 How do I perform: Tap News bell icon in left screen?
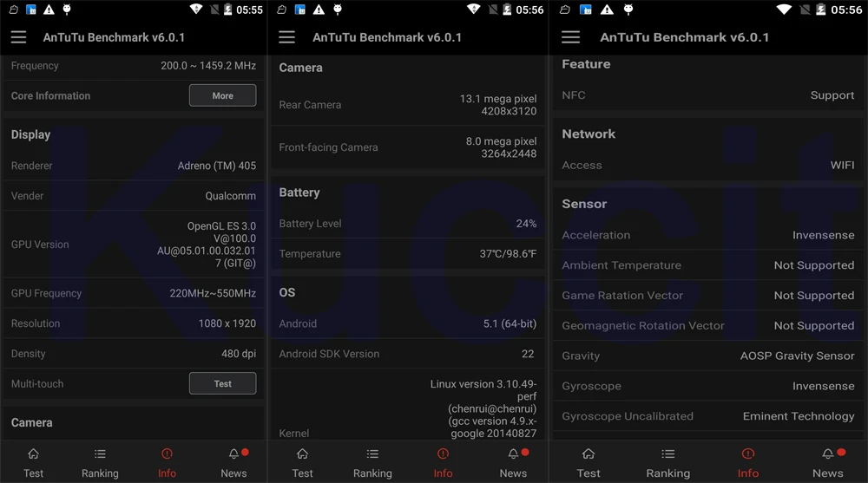[234, 454]
